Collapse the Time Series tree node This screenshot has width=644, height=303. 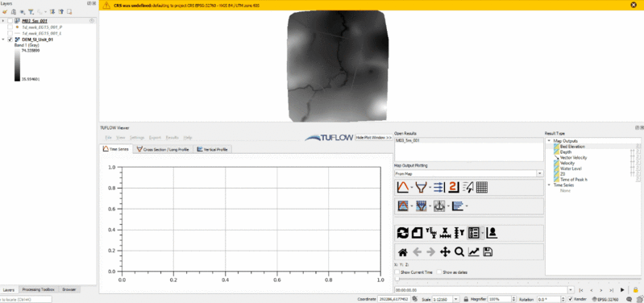coord(549,185)
